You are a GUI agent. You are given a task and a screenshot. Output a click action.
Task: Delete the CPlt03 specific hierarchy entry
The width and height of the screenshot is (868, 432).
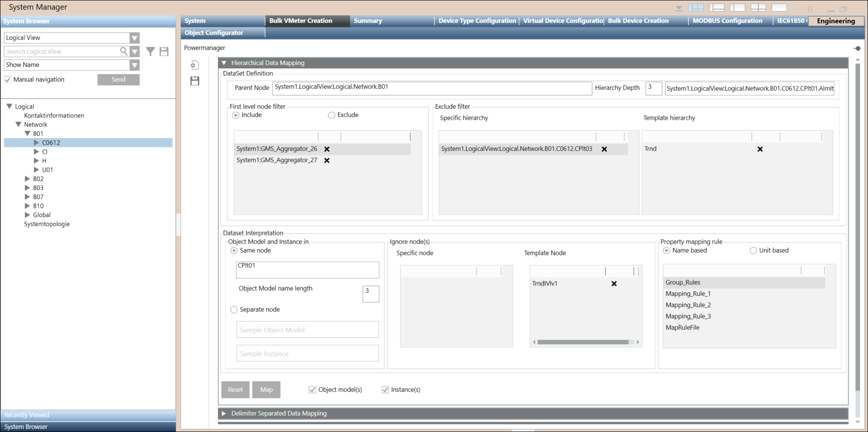point(604,149)
